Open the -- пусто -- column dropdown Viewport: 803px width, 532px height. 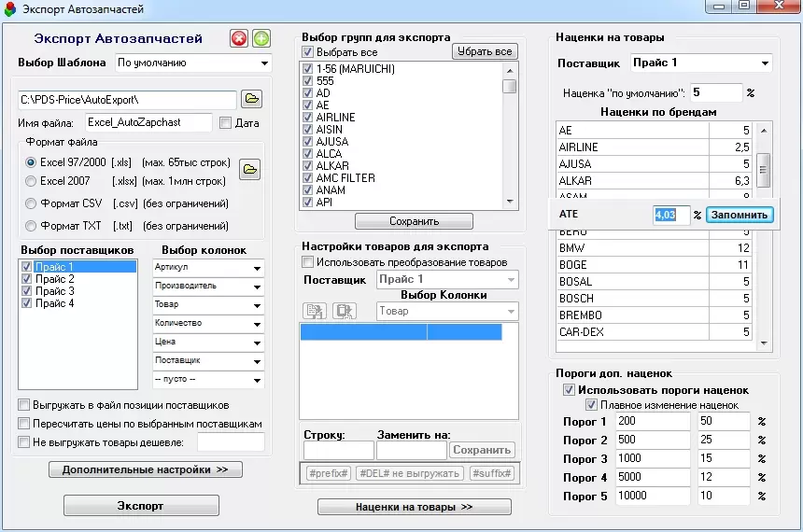coord(257,381)
